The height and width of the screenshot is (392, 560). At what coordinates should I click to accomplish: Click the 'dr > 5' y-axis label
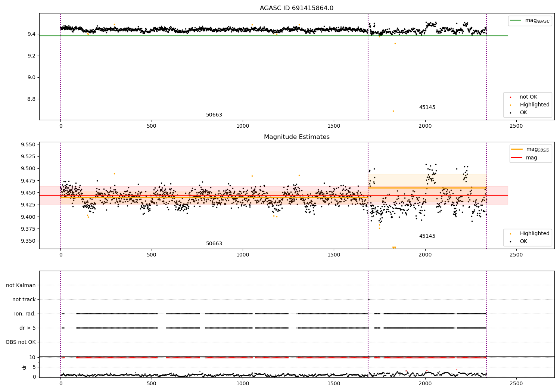(28, 328)
